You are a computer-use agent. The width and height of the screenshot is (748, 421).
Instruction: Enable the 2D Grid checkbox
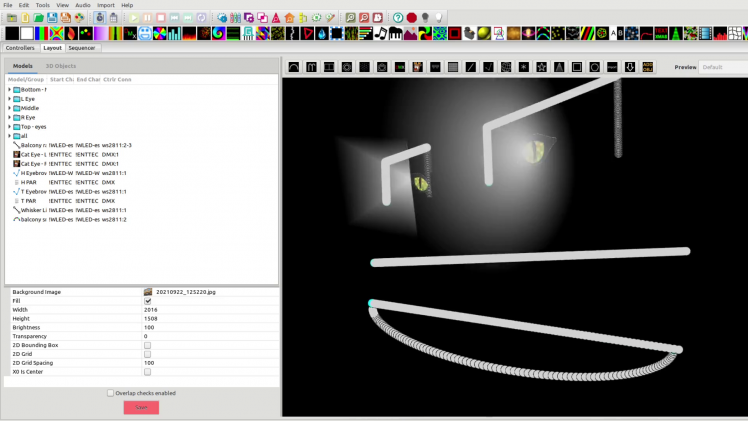(x=147, y=354)
